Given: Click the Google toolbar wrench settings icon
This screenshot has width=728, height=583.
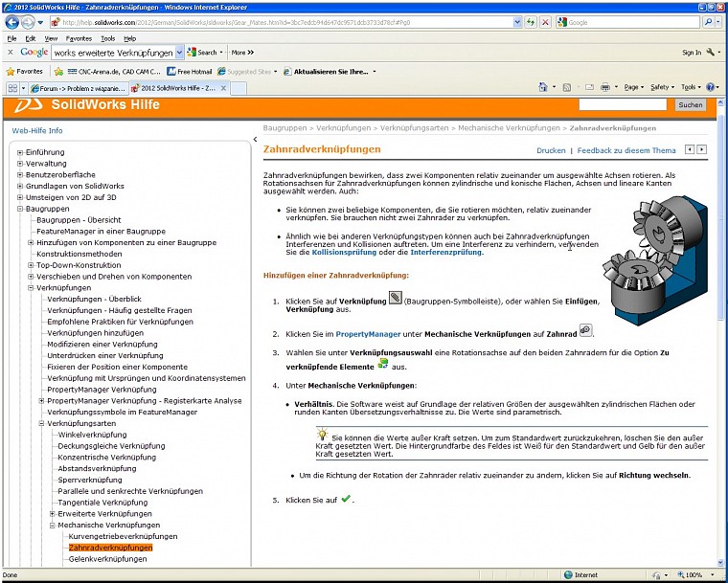Looking at the screenshot, I should tap(711, 53).
